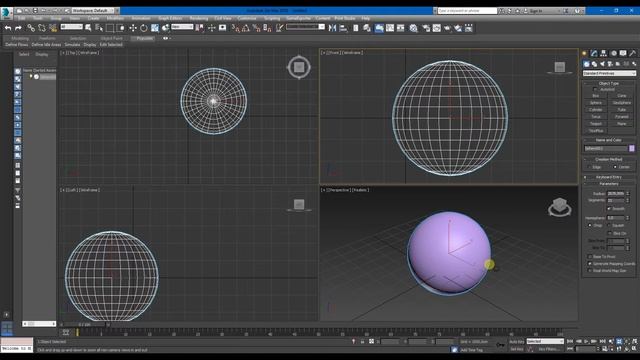The height and width of the screenshot is (360, 640).
Task: Toggle Generate Mapping Coords checkbox
Action: (590, 264)
